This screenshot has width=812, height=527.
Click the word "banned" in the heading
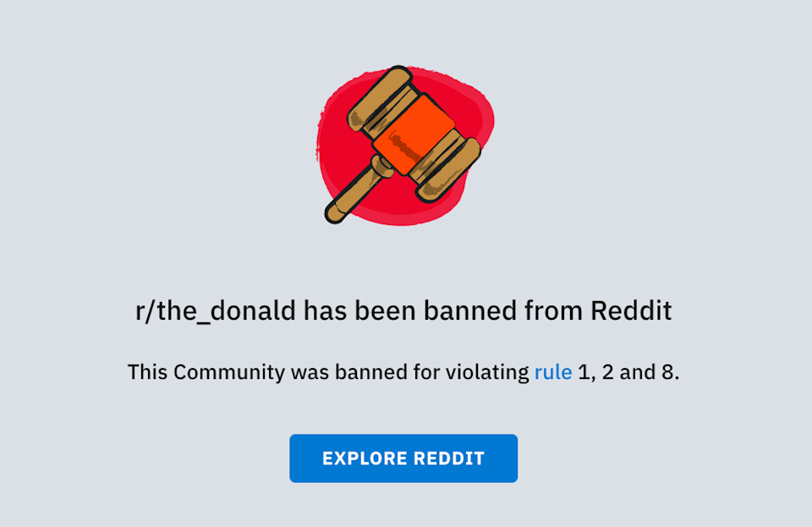[x=470, y=310]
